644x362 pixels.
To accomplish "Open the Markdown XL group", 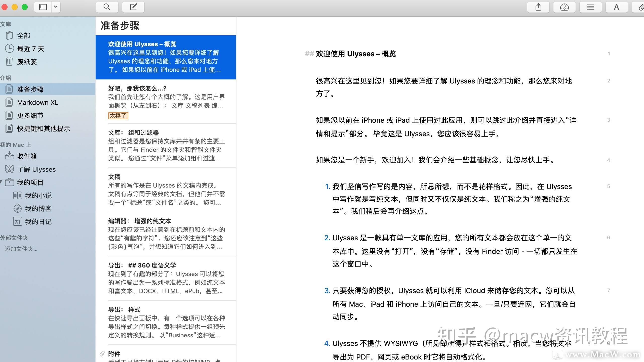I will tap(48, 102).
